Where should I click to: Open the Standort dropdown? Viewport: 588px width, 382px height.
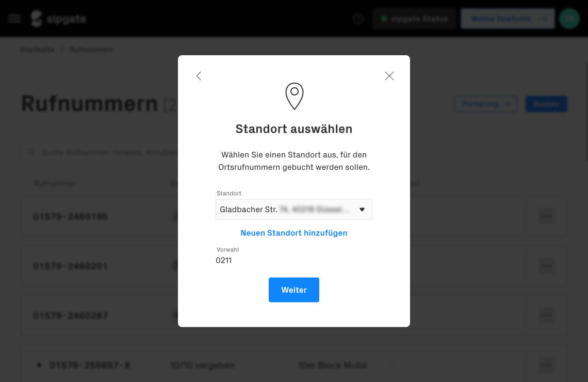[294, 210]
